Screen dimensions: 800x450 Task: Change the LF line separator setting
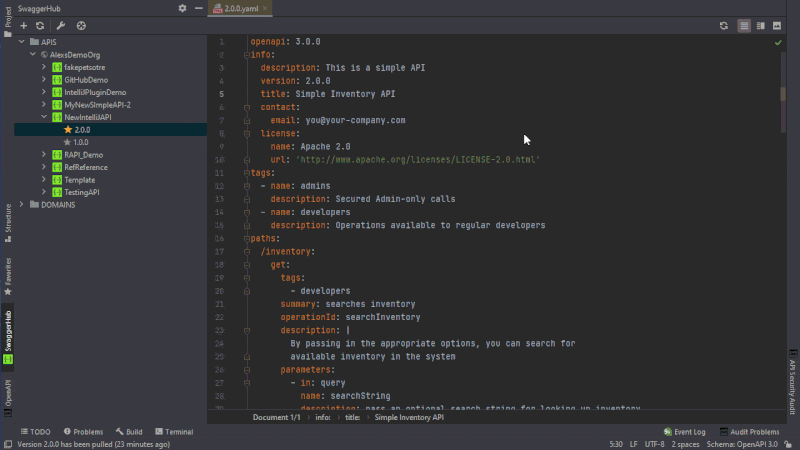click(633, 444)
